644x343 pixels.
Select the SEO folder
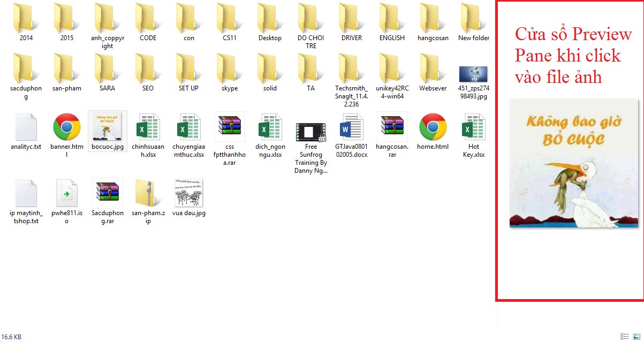(148, 73)
